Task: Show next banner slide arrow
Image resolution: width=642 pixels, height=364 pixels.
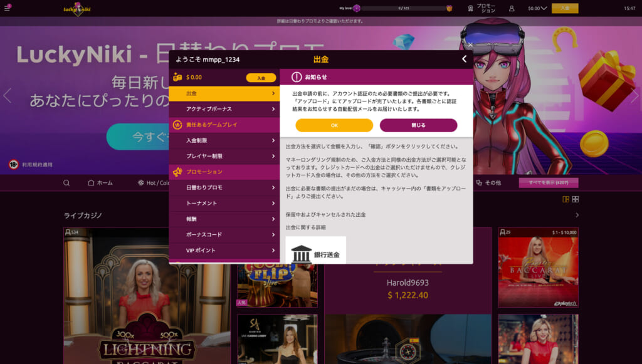Action: pos(634,96)
